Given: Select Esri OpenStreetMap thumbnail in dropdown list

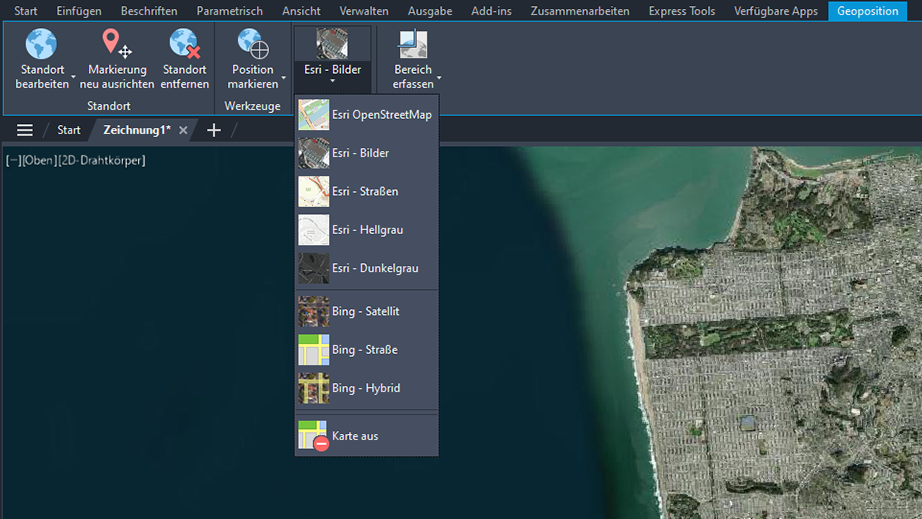Looking at the screenshot, I should [313, 115].
